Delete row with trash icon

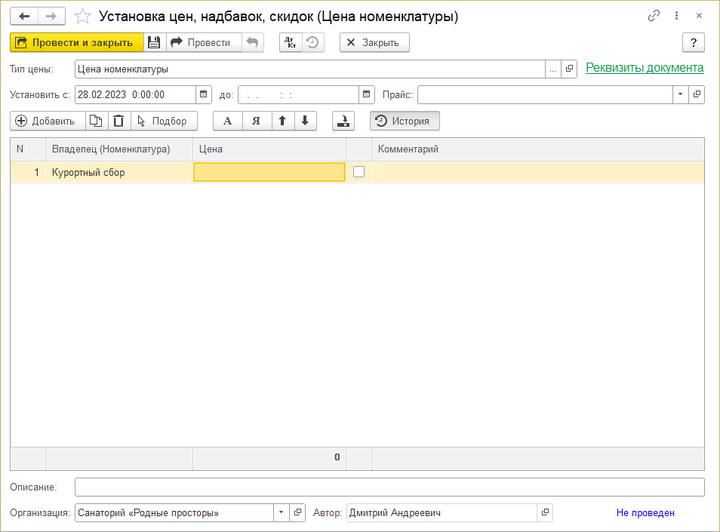pos(118,121)
